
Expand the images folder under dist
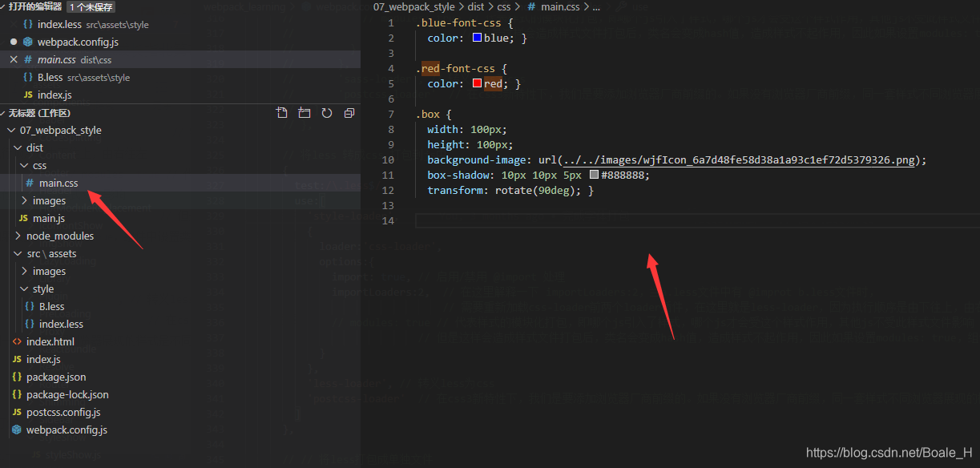[24, 200]
